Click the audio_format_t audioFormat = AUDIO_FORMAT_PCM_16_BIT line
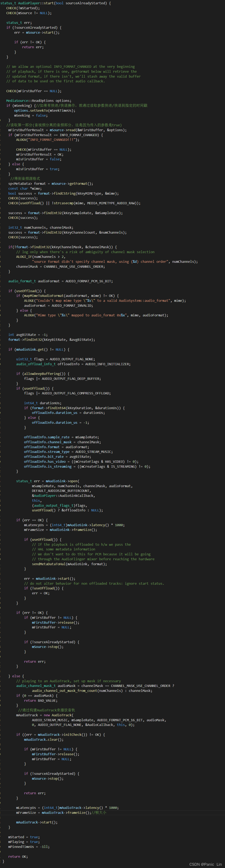Image resolution: width=225 pixels, height=868 pixels. click(60, 281)
